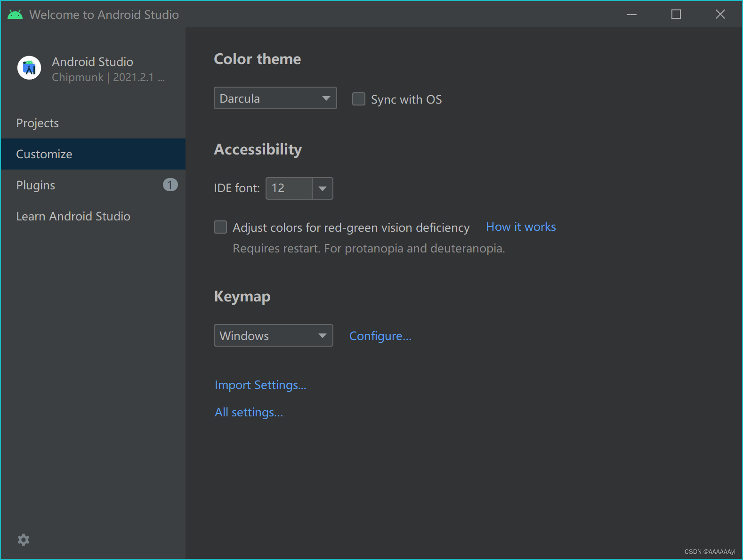The image size is (743, 560).
Task: Click the IDE font size value field
Action: click(x=289, y=188)
